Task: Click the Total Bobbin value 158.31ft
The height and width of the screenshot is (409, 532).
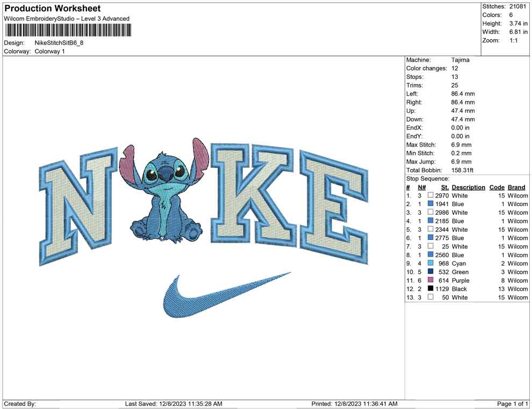Action: pos(463,170)
